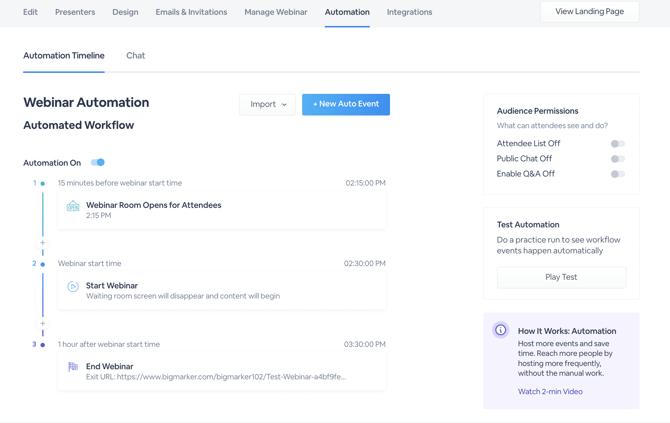Open the Emails & Invitations tab
Viewport: 670px width, 423px height.
click(191, 12)
